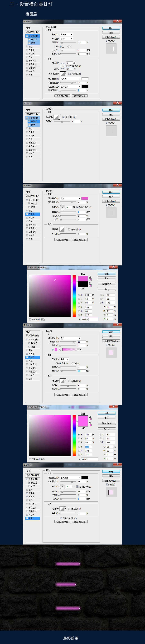Viewport: 145px width, 644px height.
Task: Click 颜色库 in 内发光颜色 picker
Action: pyautogui.click(x=107, y=429)
